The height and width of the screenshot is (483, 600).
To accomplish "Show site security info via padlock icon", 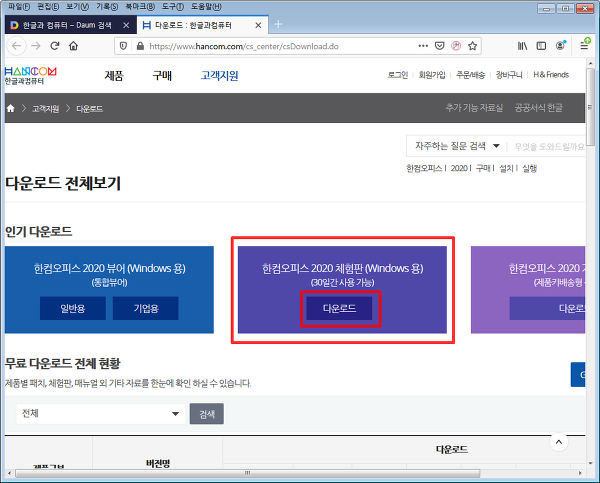I will coord(140,46).
